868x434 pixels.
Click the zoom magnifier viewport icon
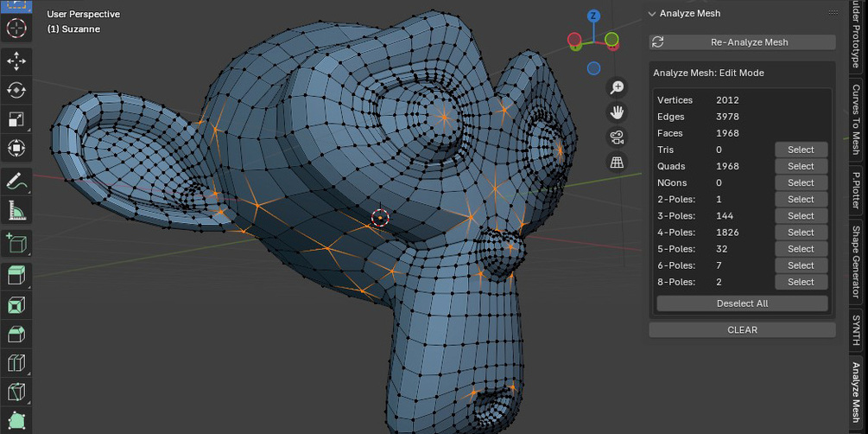pos(617,87)
